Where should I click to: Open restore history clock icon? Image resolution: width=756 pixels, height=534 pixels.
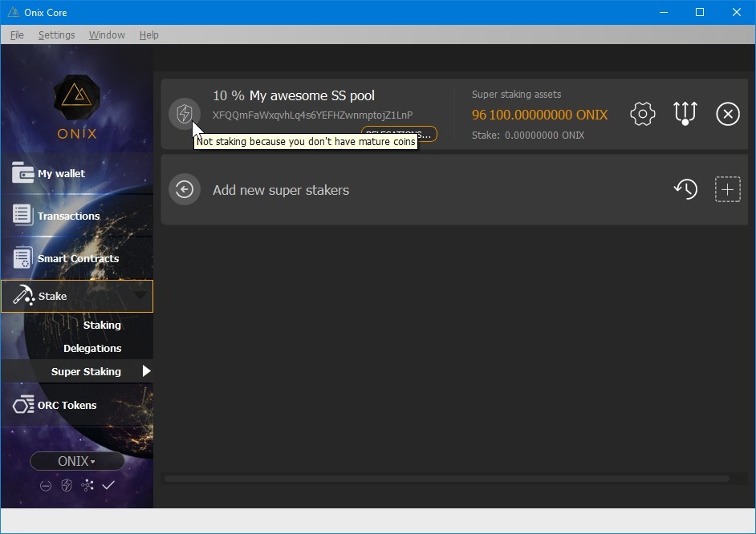click(685, 189)
